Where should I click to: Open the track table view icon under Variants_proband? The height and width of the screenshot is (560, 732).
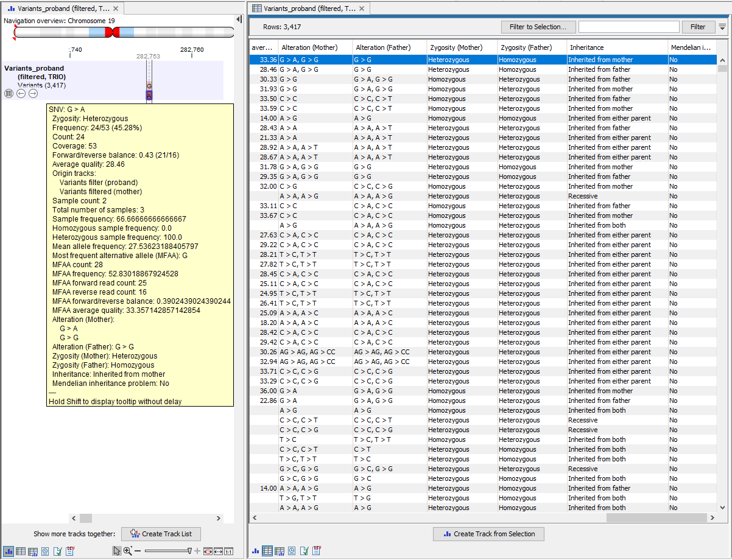(9, 94)
